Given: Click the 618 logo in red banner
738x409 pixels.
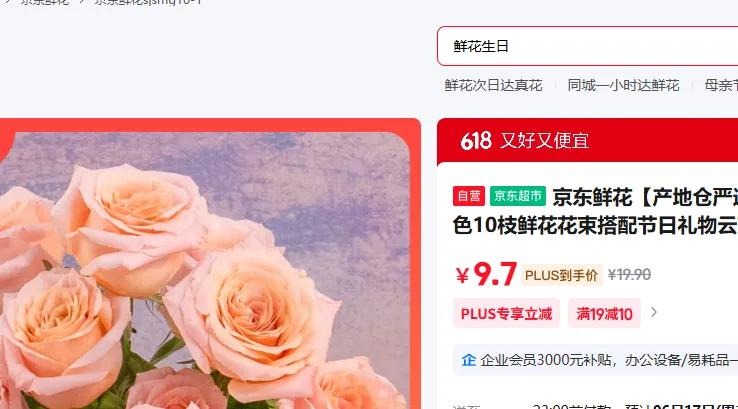Looking at the screenshot, I should tap(476, 141).
